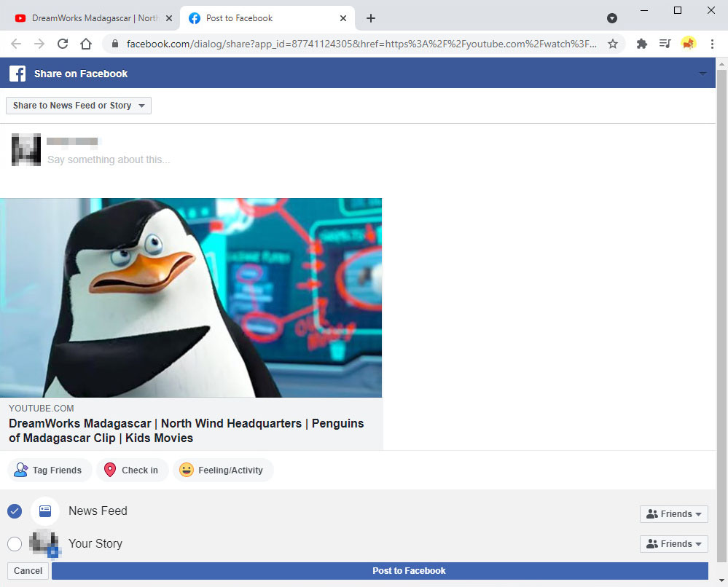This screenshot has height=587, width=728.
Task: Close the Post to Facebook tab
Action: tap(343, 18)
